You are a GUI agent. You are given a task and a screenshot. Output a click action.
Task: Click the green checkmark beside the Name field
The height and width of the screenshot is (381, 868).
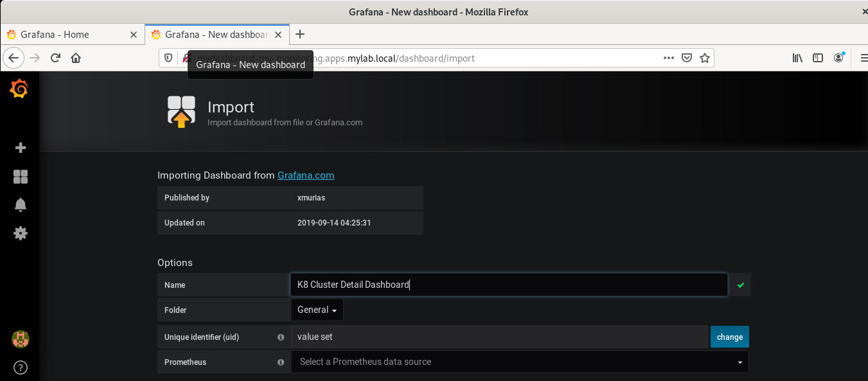click(739, 285)
